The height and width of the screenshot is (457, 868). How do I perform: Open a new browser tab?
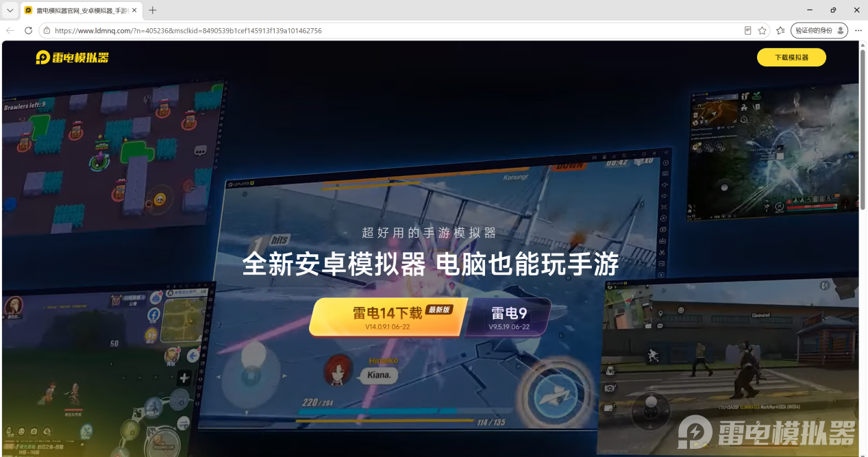153,10
